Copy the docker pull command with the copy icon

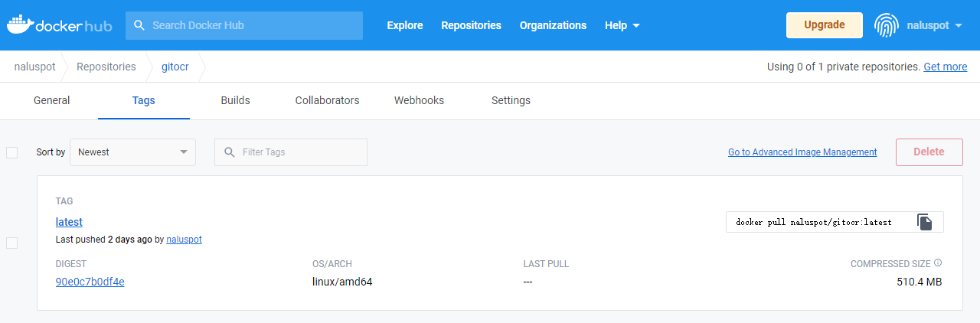[x=925, y=222]
